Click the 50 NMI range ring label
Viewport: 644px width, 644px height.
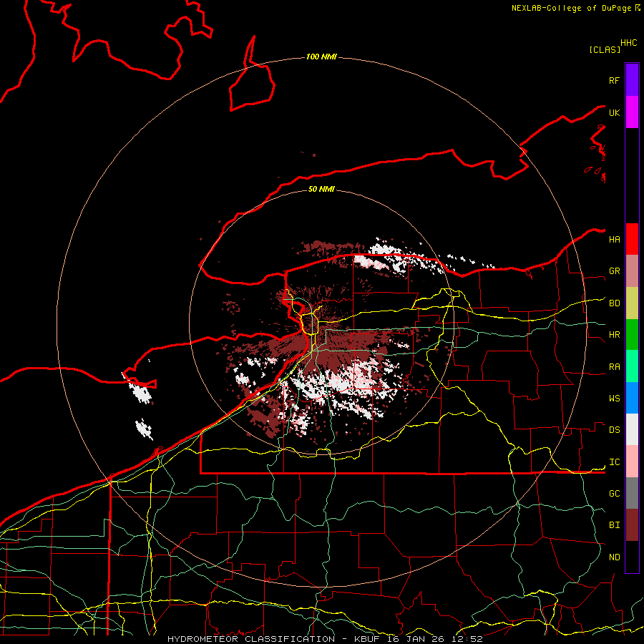tap(321, 189)
